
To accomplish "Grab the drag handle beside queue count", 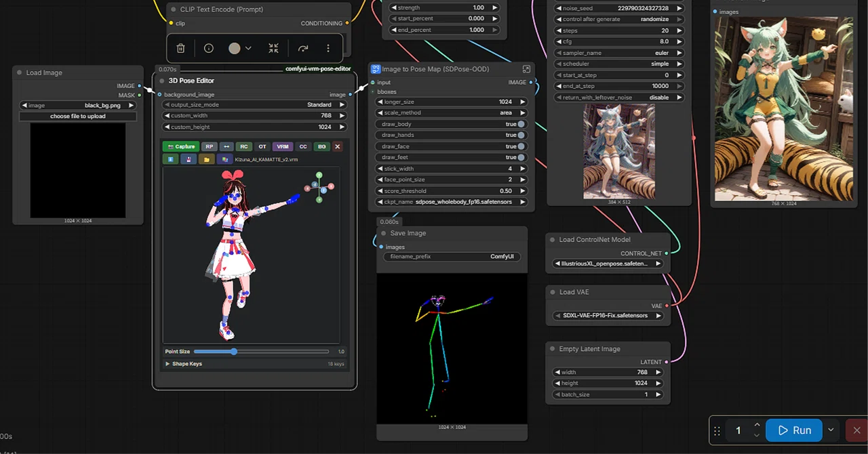I will [x=717, y=430].
